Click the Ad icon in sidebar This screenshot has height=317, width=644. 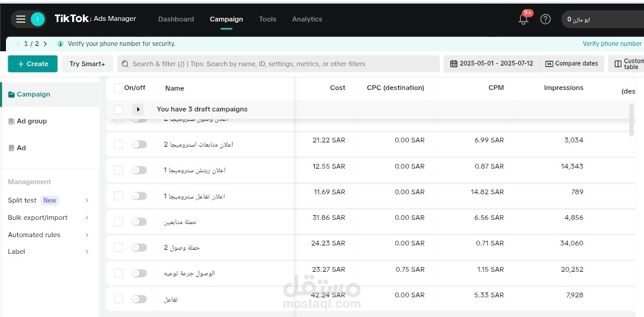pyautogui.click(x=11, y=148)
